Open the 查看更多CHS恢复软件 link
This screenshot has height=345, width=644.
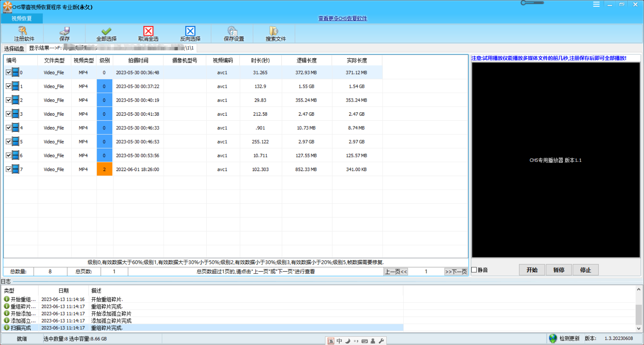coord(343,18)
